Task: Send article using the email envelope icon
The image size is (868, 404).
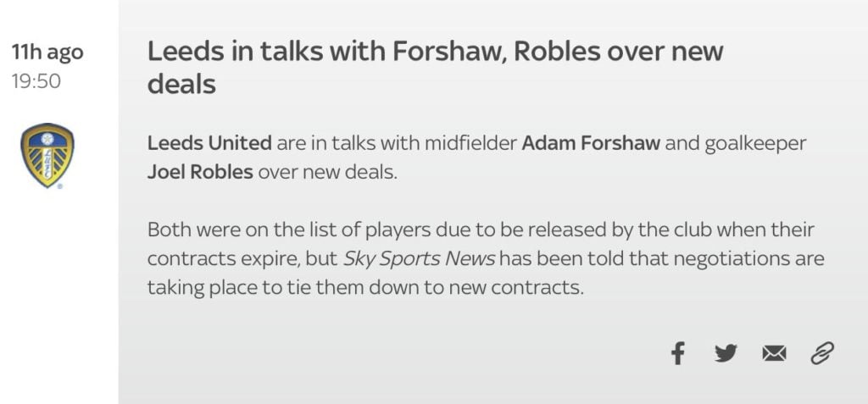Action: click(774, 353)
